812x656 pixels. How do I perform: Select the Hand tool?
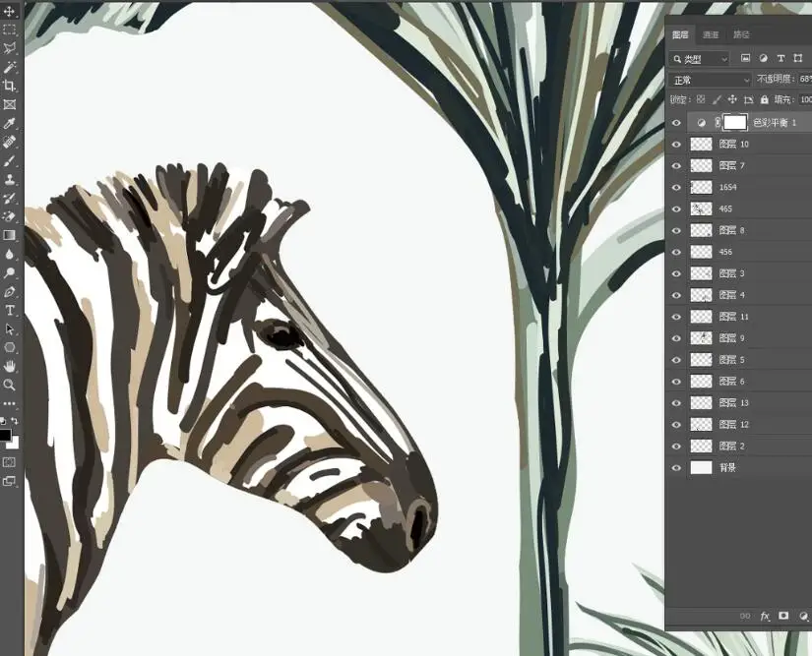tap(9, 366)
